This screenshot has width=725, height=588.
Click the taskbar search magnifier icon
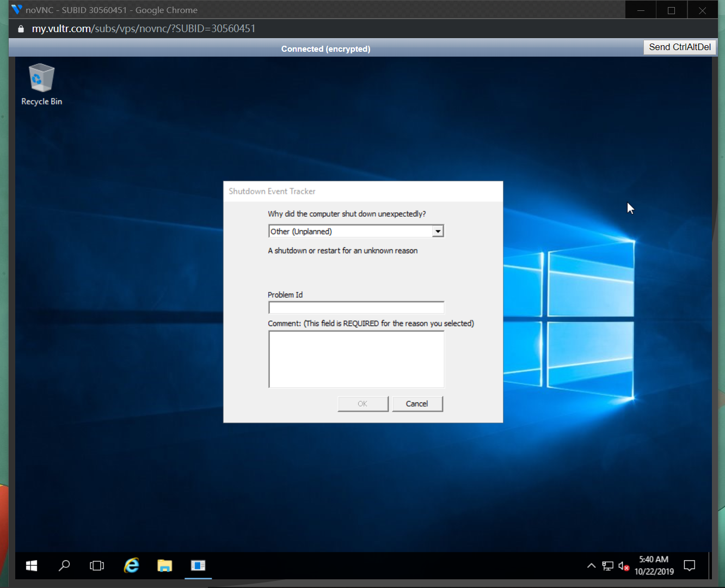[64, 566]
